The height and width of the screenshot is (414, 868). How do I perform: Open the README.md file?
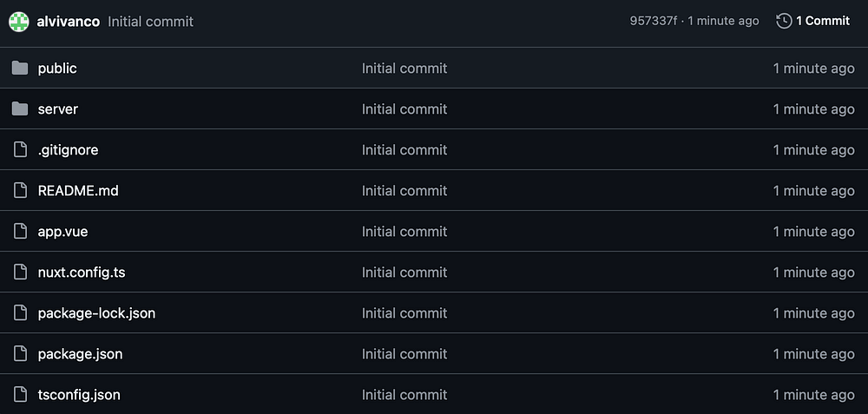point(78,190)
